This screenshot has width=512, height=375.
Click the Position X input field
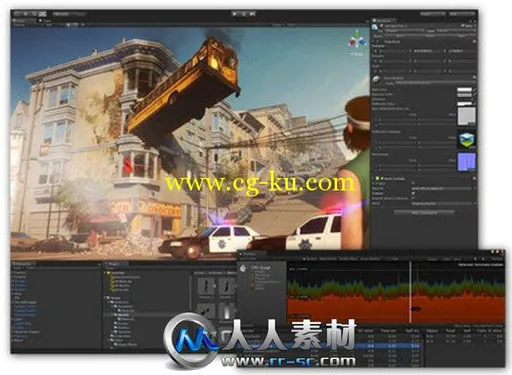point(393,51)
